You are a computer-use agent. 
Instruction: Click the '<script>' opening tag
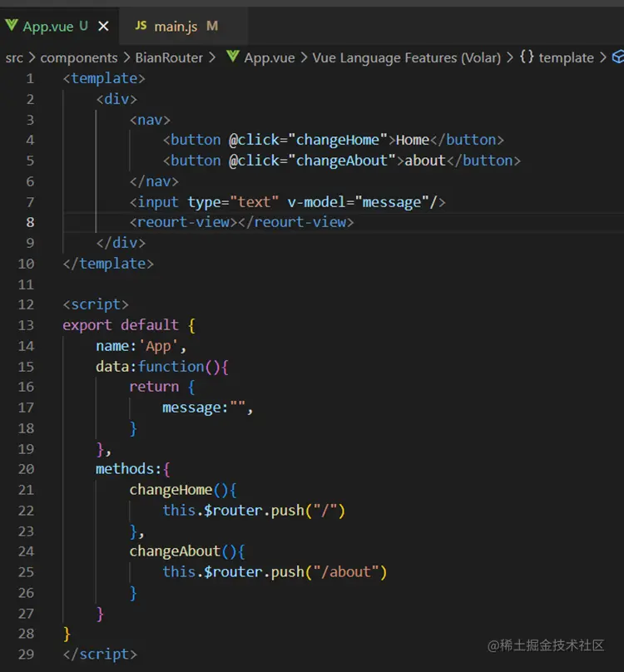(x=96, y=304)
